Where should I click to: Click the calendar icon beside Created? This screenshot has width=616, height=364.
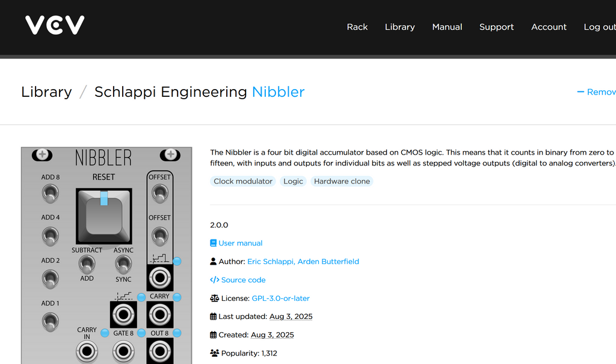pyautogui.click(x=214, y=335)
